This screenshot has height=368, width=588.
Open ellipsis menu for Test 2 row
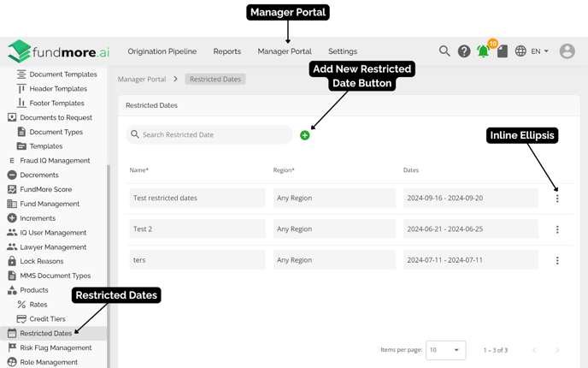(557, 229)
